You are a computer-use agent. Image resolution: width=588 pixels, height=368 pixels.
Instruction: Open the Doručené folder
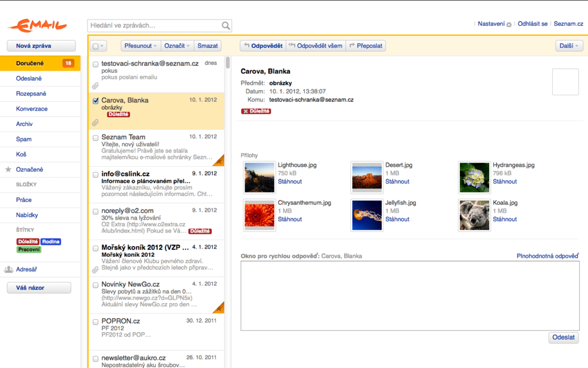point(40,63)
